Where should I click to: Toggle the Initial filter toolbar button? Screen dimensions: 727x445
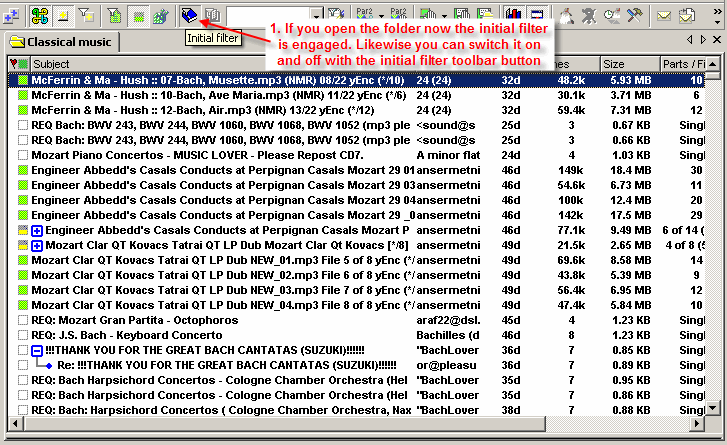click(x=190, y=15)
